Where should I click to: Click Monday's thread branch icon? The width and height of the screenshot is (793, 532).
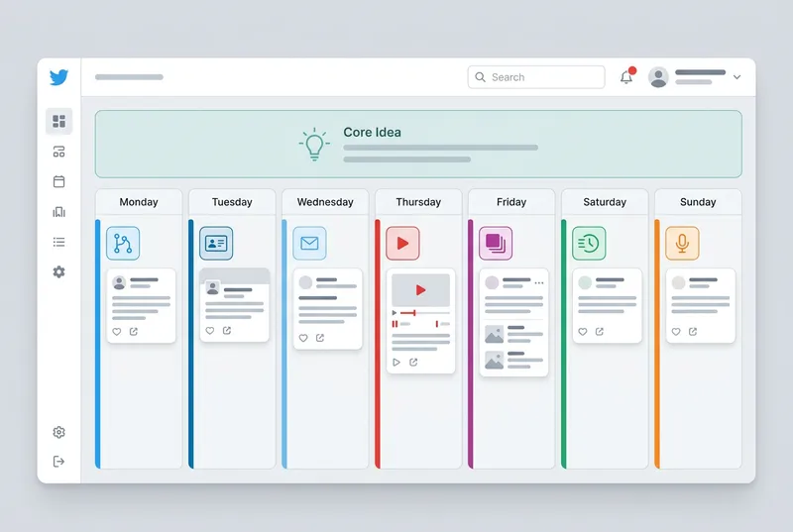click(x=123, y=243)
